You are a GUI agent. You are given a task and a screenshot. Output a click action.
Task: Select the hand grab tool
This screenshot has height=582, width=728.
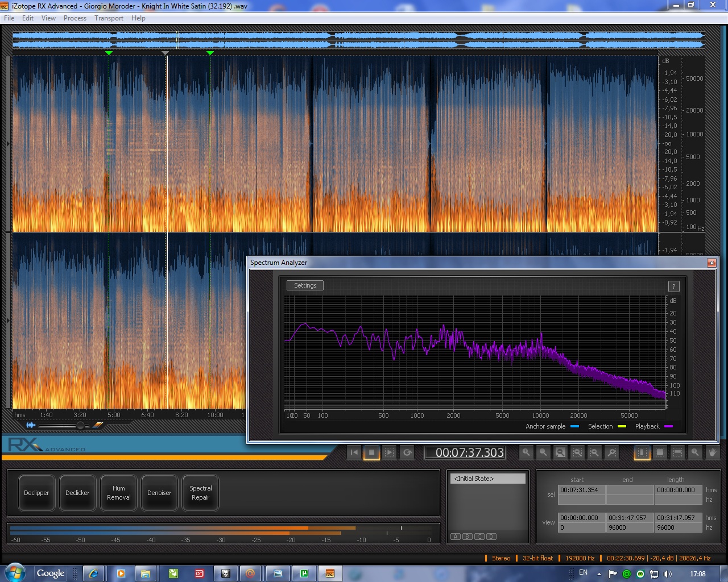pos(712,452)
